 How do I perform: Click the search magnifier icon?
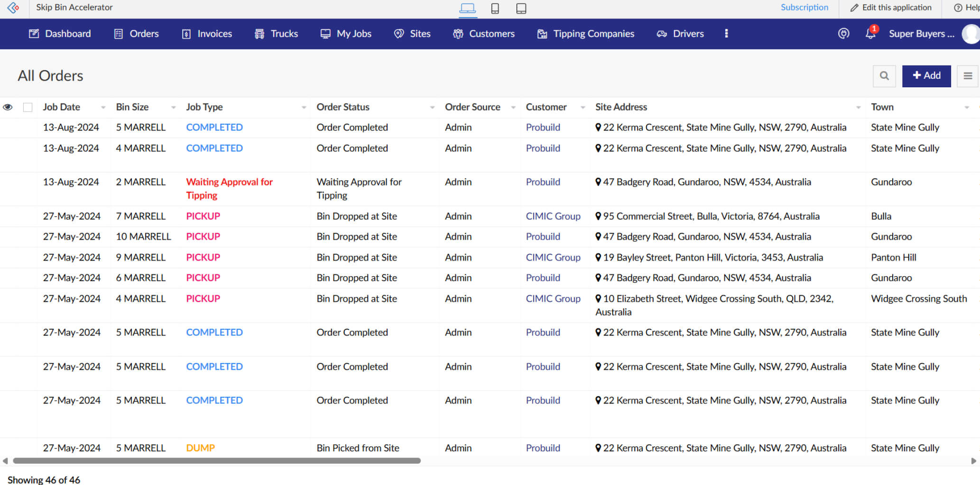pyautogui.click(x=884, y=76)
